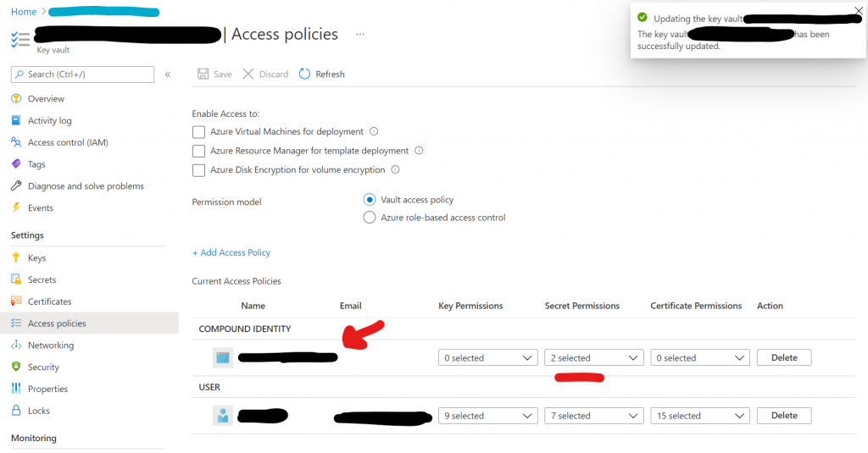
Task: Open user Key Permissions '9 selected' dropdown
Action: [x=487, y=416]
